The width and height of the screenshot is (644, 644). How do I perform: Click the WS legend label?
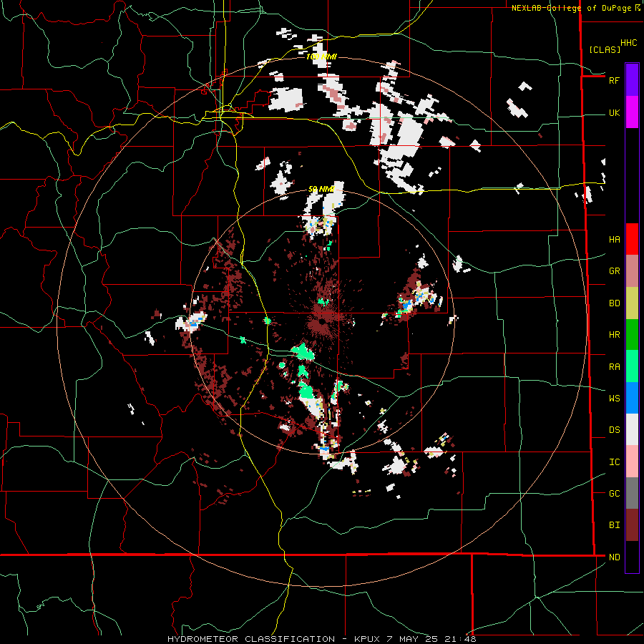[614, 399]
